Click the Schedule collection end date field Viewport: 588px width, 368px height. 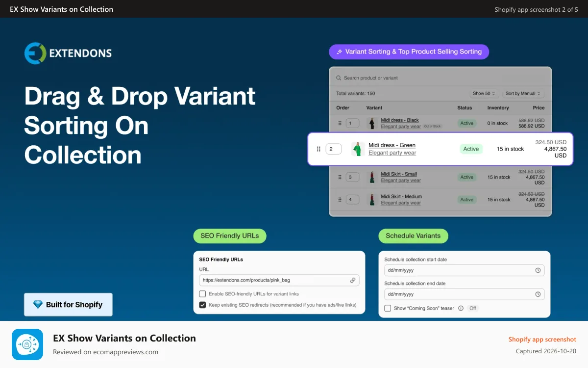coord(465,294)
